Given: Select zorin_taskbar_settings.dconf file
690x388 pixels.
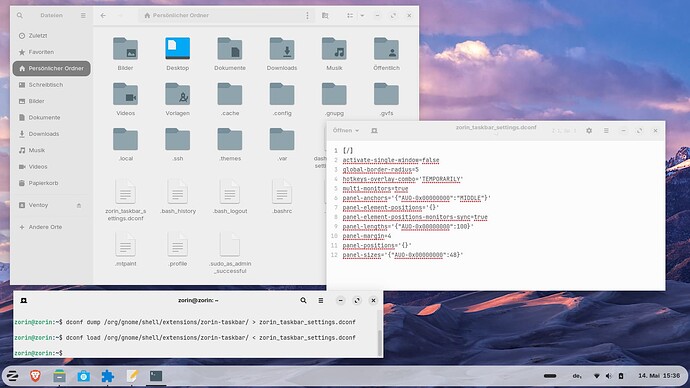Looking at the screenshot, I should click(125, 192).
